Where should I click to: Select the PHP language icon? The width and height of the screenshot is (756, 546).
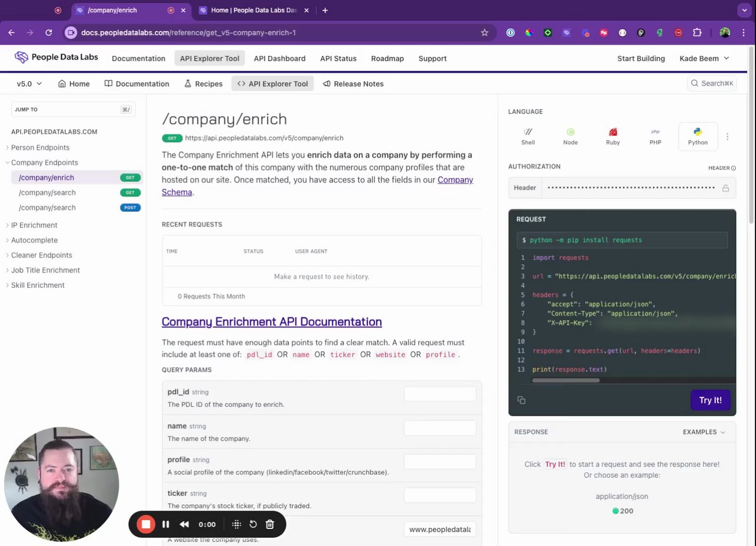[x=655, y=136]
